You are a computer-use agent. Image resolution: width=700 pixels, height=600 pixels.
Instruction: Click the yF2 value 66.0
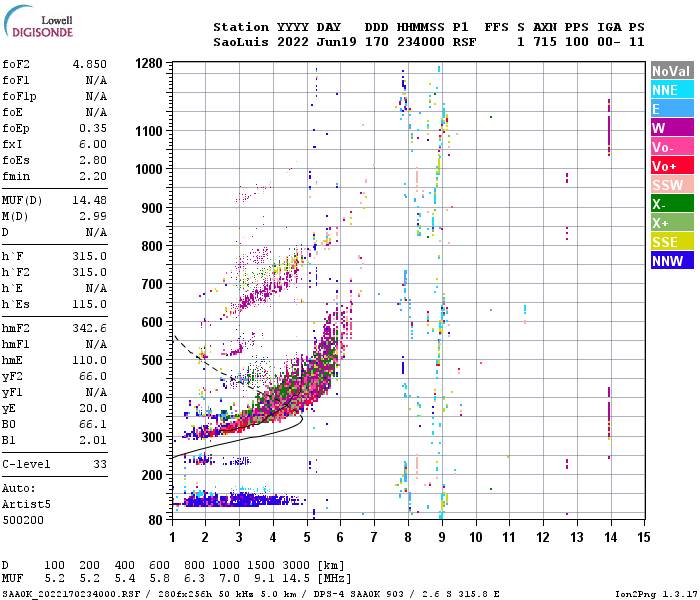pyautogui.click(x=93, y=376)
